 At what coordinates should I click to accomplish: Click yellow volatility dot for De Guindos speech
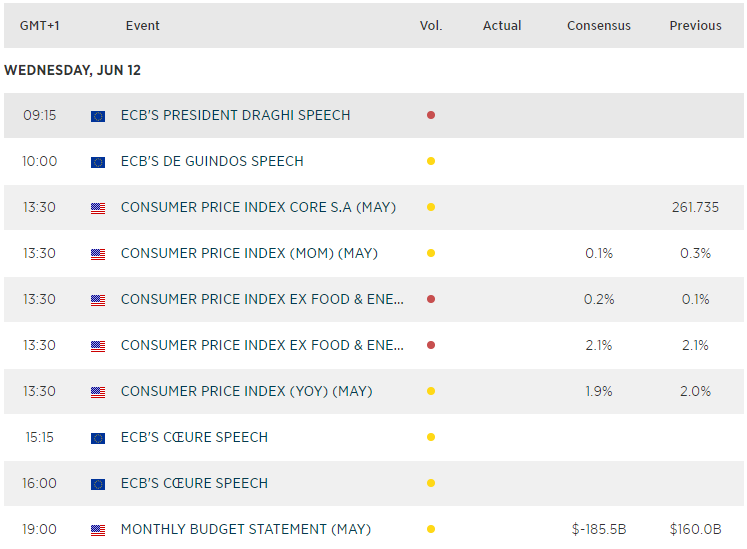pos(431,162)
